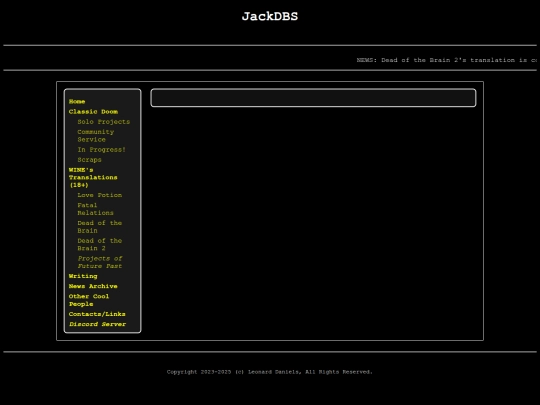Go to Solo Projects page
The image size is (540, 405).
point(103,122)
